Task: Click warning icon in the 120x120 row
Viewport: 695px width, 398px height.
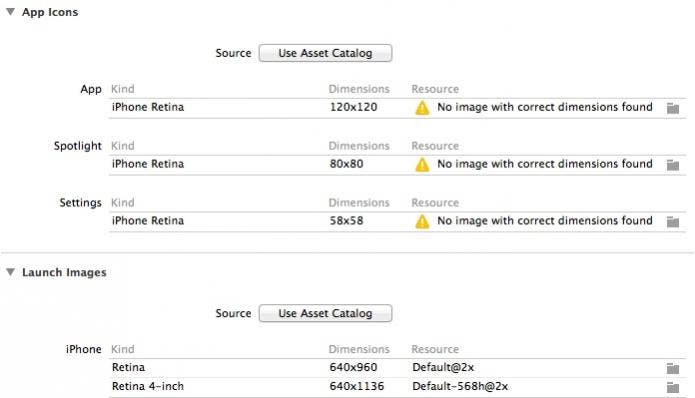Action: coord(422,108)
